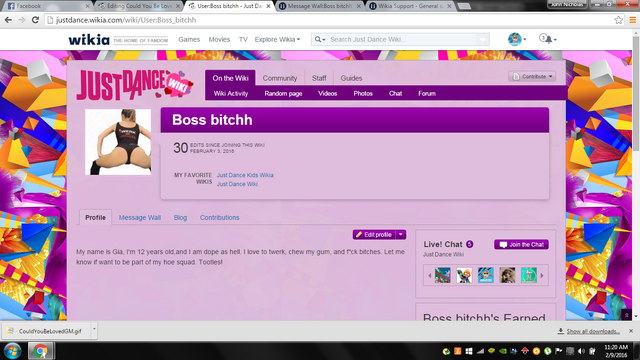
Task: Select the Guides navigation tab
Action: point(351,78)
